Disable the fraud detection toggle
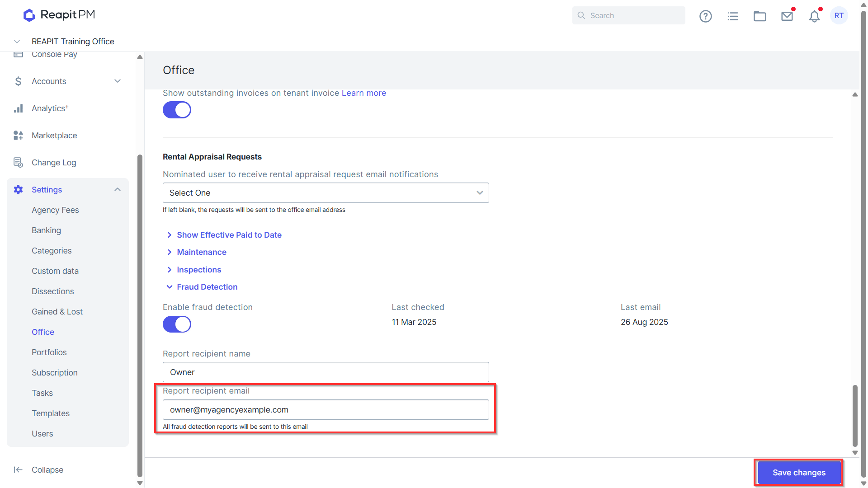The height and width of the screenshot is (488, 868). 177,324
